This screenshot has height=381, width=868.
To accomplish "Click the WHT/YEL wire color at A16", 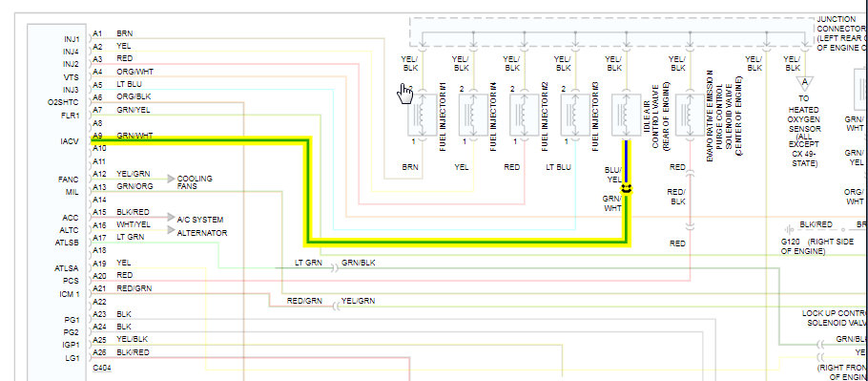I will tap(134, 224).
